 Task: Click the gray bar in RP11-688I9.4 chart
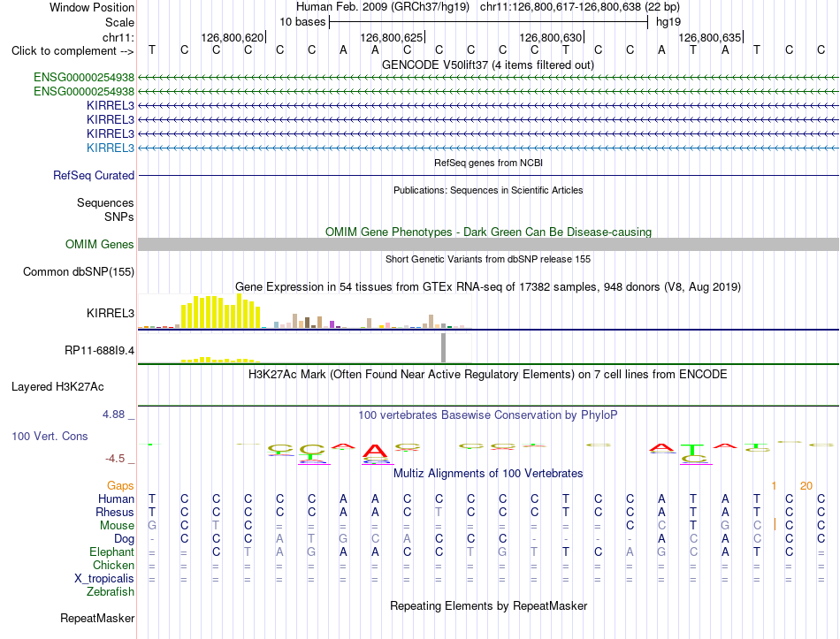tap(444, 348)
